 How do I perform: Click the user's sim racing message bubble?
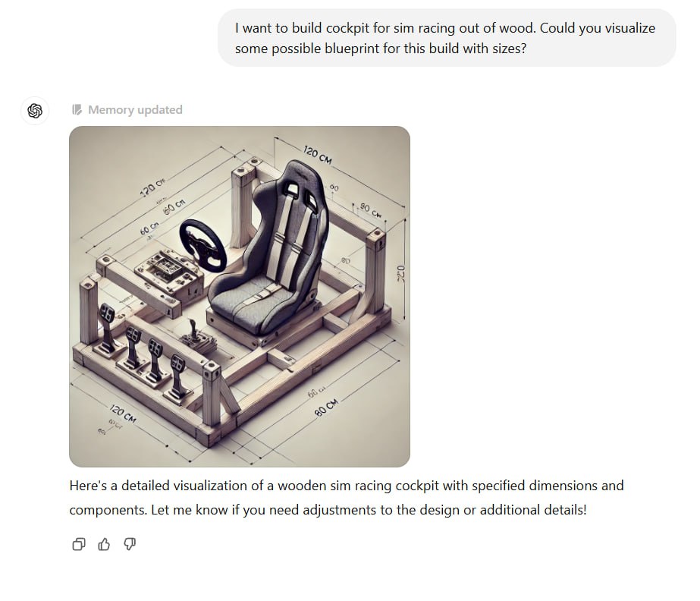click(447, 38)
